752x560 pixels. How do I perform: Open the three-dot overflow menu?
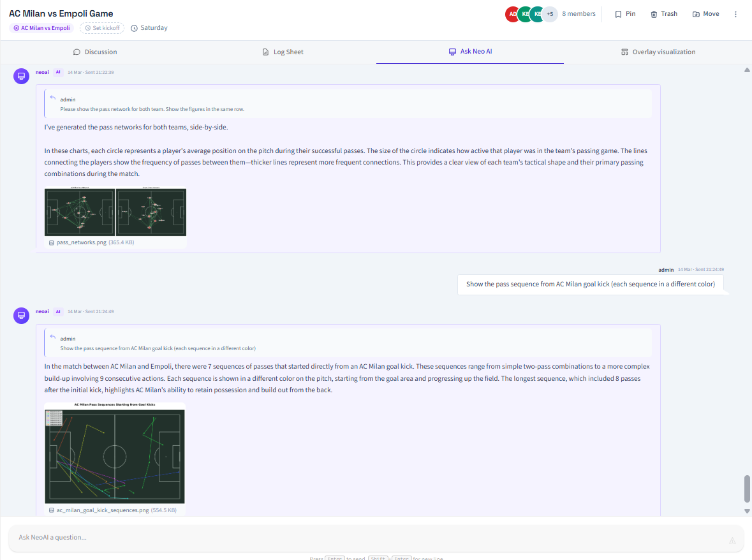[735, 13]
